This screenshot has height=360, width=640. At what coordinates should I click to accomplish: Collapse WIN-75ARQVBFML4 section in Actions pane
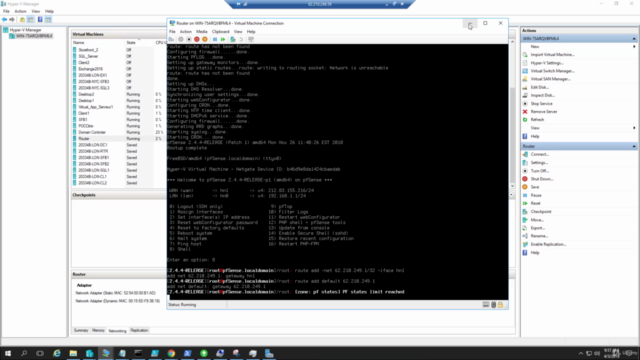[634, 38]
